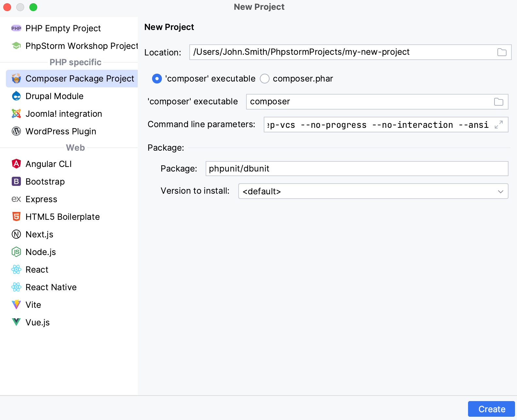The image size is (517, 420).
Task: Click the WordPress Plugin icon
Action: [16, 131]
